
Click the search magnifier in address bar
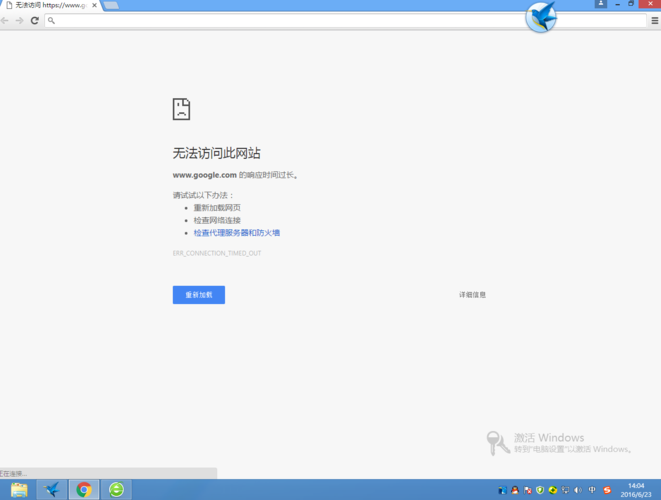click(51, 21)
